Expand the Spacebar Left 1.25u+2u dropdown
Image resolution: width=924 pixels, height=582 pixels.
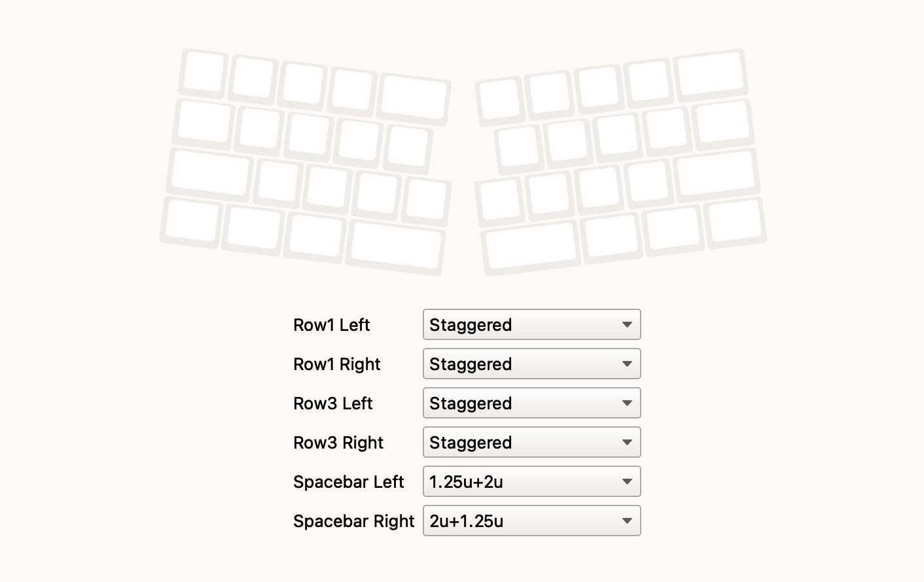[x=531, y=481]
